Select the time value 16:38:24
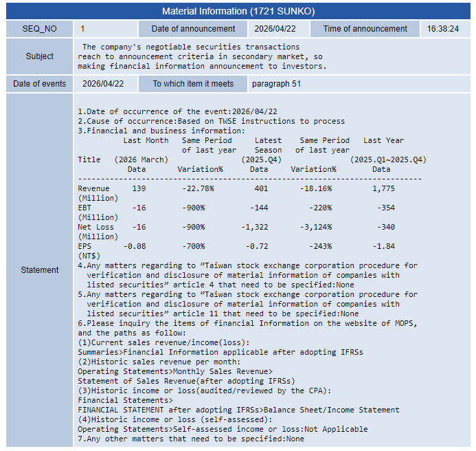Viewport: 476px width, 451px height. coord(443,29)
